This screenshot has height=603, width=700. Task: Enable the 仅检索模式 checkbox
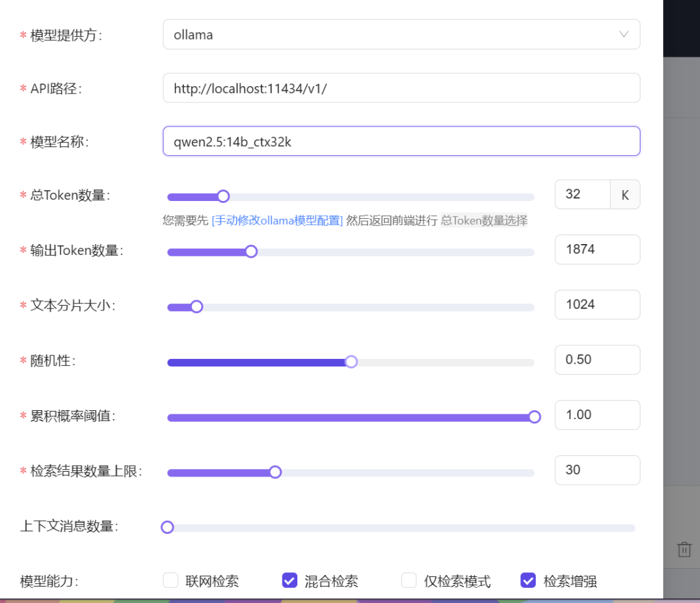coord(409,580)
